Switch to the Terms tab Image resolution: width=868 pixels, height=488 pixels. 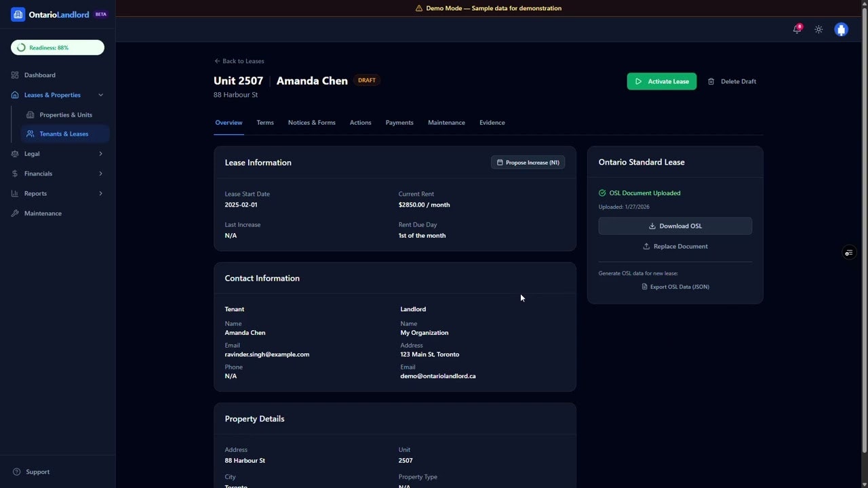point(265,123)
